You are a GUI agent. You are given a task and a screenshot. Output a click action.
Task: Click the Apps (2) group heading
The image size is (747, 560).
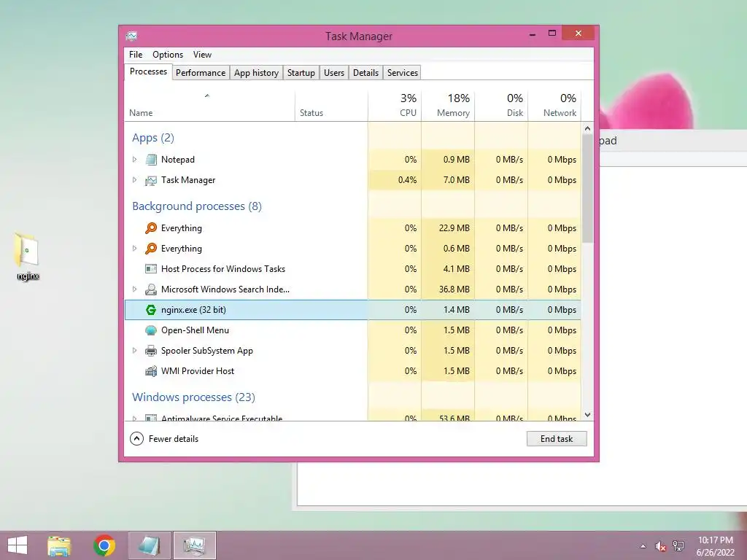(153, 138)
